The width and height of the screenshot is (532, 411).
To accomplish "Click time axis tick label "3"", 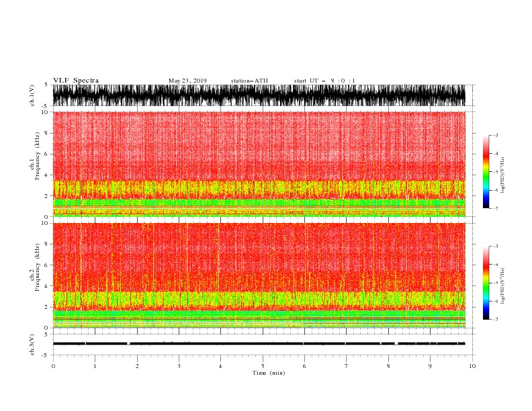I will pyautogui.click(x=179, y=366).
